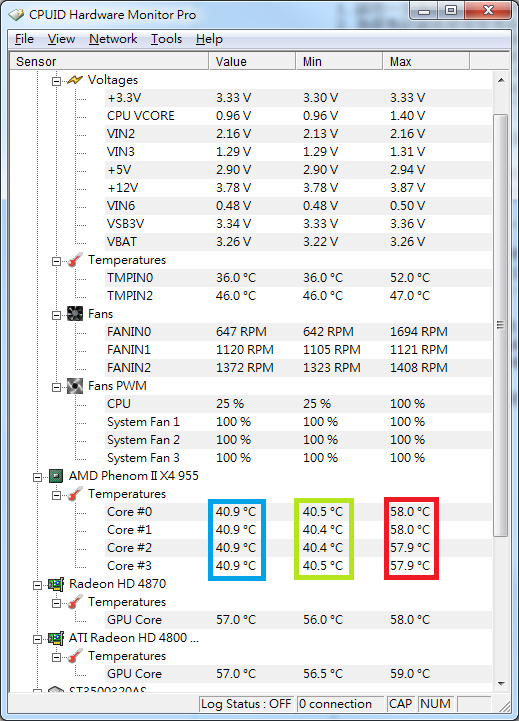The height and width of the screenshot is (721, 519).
Task: Click the 1694 RPM max value
Action: pos(418,332)
